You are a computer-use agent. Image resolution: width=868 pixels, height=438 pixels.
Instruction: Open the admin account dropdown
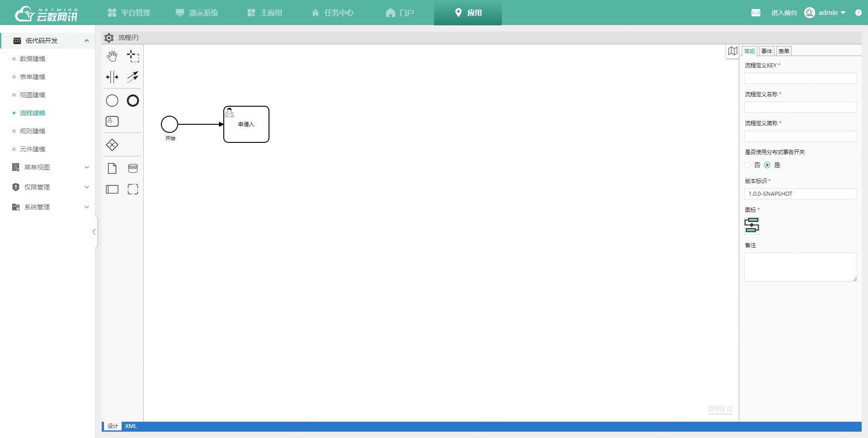pos(829,12)
